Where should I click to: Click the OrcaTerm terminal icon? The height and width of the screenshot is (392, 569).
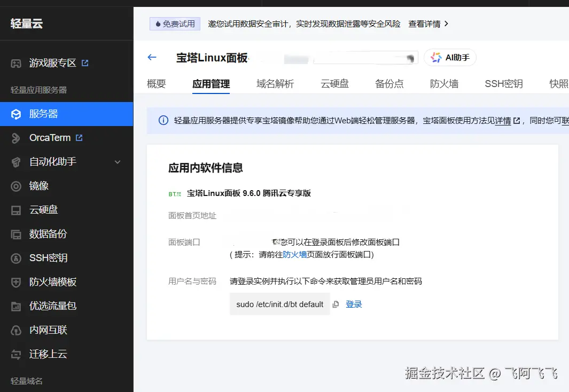pos(16,138)
